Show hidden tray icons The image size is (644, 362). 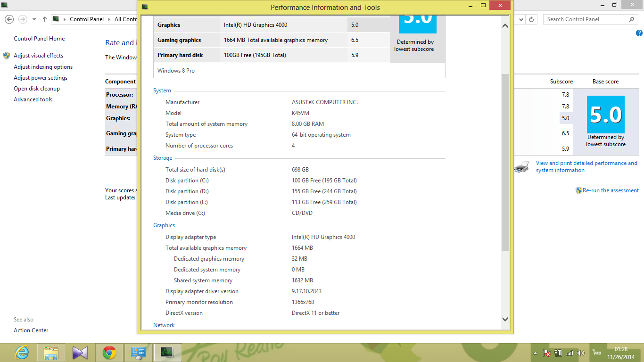pyautogui.click(x=535, y=353)
